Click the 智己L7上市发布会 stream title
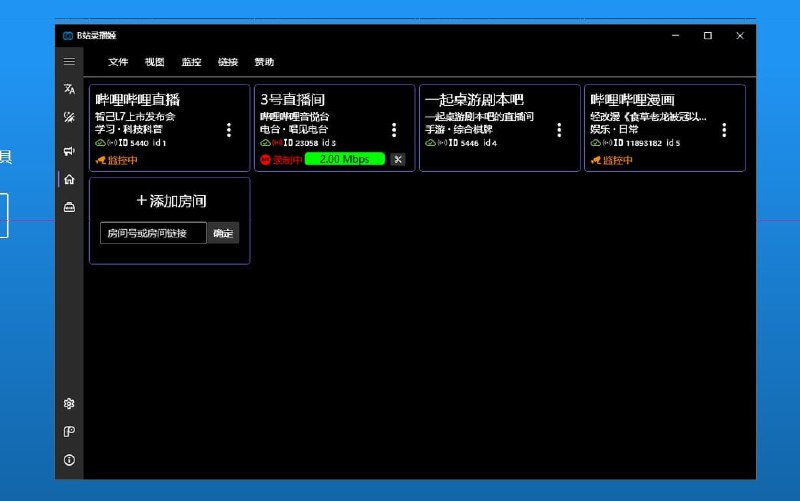Image resolution: width=800 pixels, height=501 pixels. 135,117
